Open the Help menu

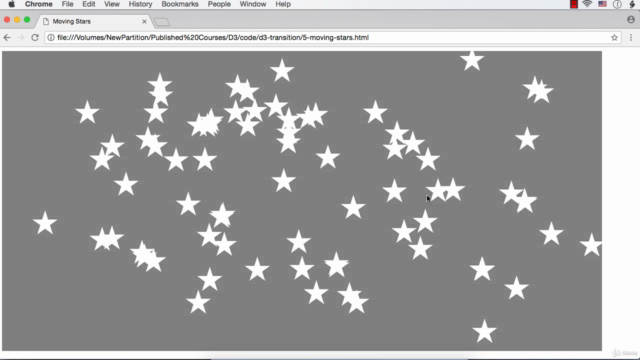283,4
